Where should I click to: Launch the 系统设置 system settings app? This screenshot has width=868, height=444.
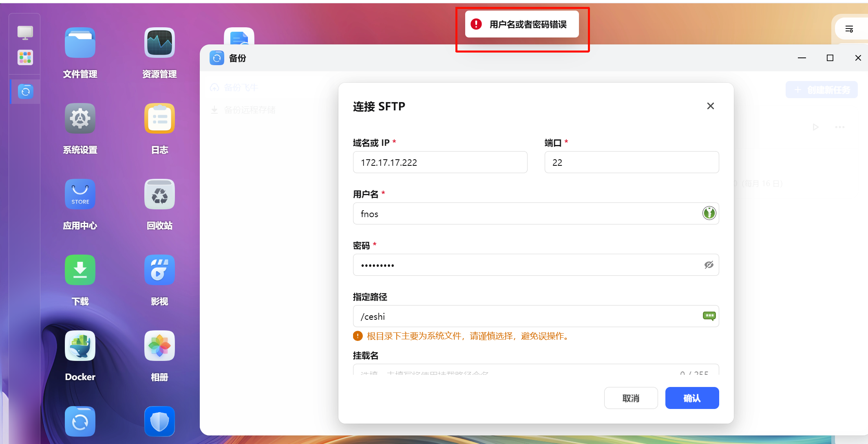(x=80, y=119)
